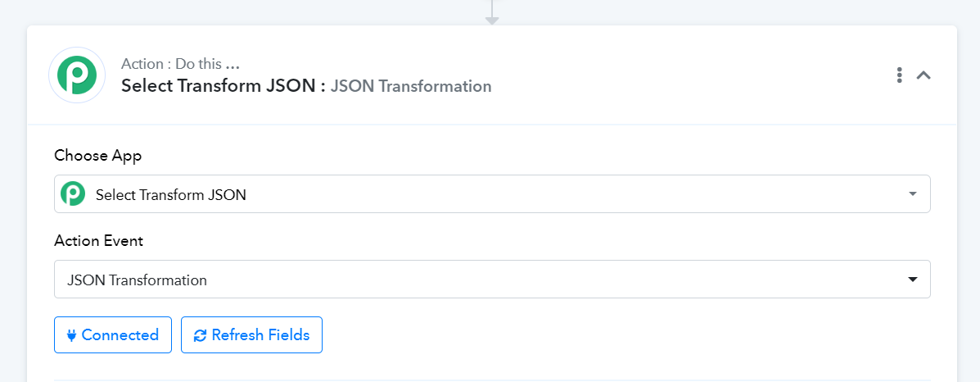Screen dimensions: 980x382
Task: Click the 'Select Transform JSON :' header title
Action: 224,86
